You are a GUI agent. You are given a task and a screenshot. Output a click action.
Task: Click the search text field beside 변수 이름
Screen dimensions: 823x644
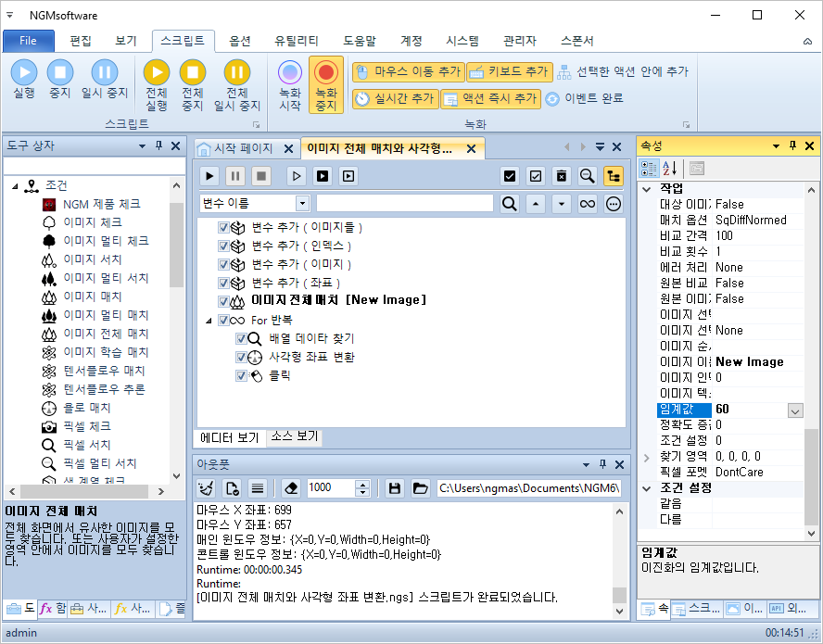coord(405,204)
